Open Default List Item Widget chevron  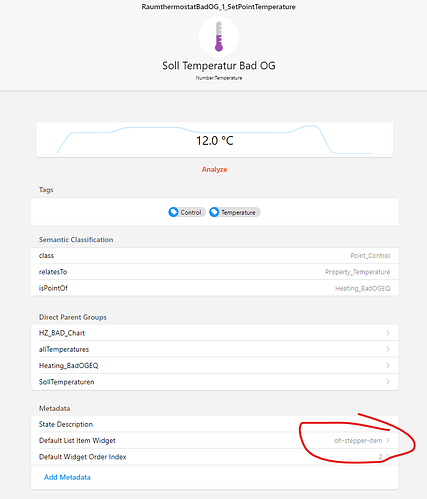point(388,441)
